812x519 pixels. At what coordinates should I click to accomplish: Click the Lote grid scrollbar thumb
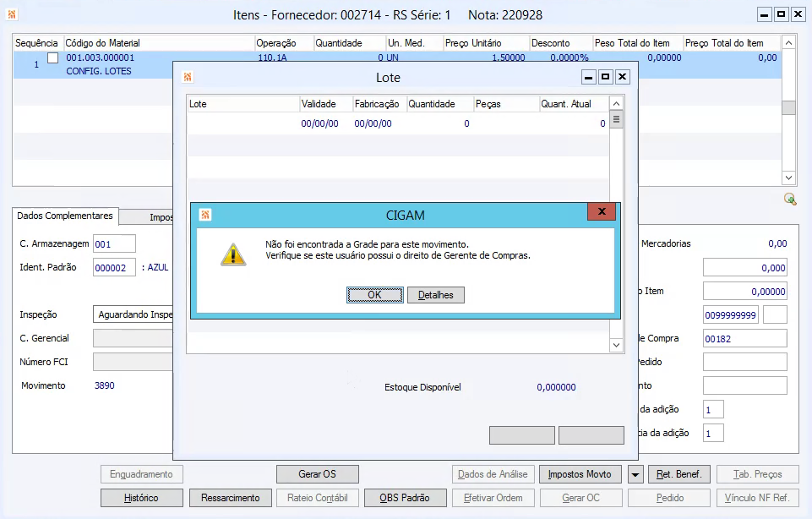click(x=616, y=120)
